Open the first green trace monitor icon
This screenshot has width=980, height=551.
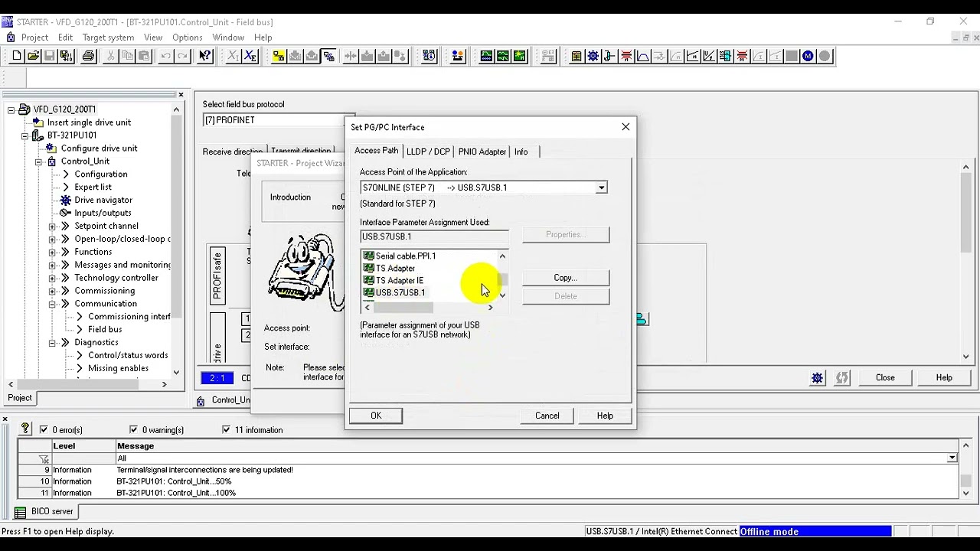click(486, 56)
